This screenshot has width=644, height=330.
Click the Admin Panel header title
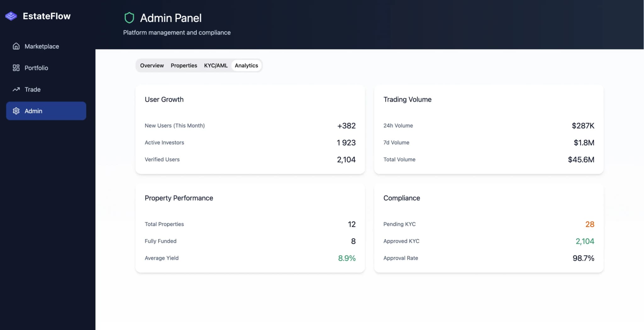pos(171,18)
